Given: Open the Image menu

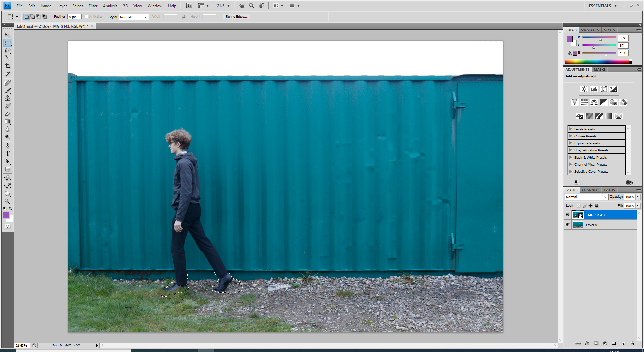Looking at the screenshot, I should (x=46, y=6).
